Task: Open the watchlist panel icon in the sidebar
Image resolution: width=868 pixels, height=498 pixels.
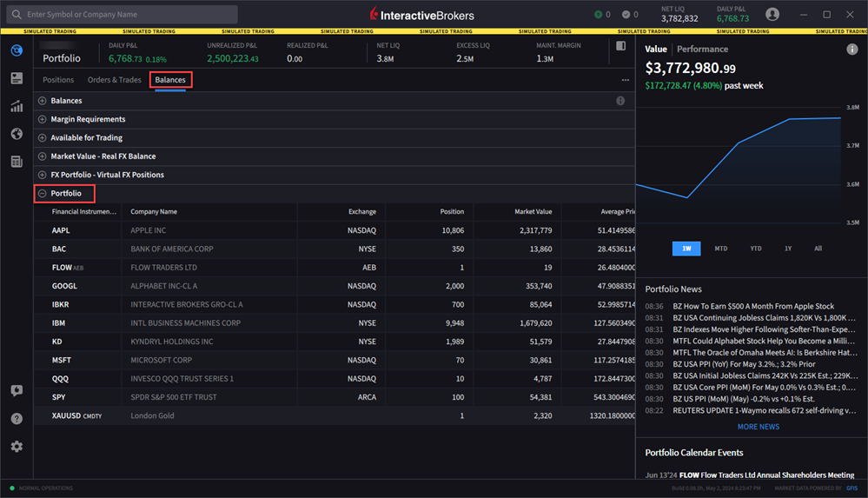Action: (x=17, y=78)
